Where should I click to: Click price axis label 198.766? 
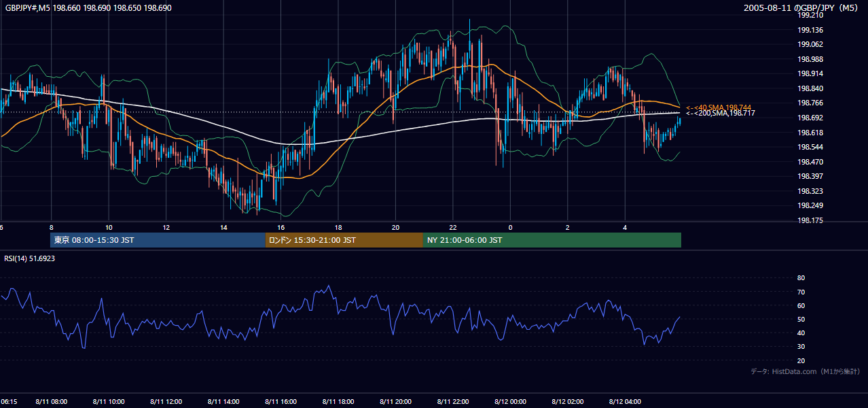810,103
